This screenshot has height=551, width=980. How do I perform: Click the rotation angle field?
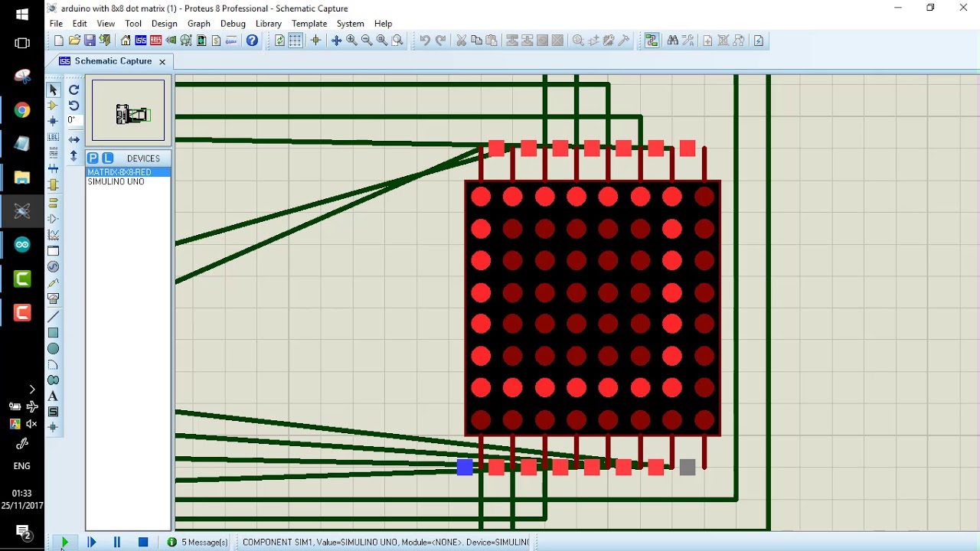tap(73, 120)
